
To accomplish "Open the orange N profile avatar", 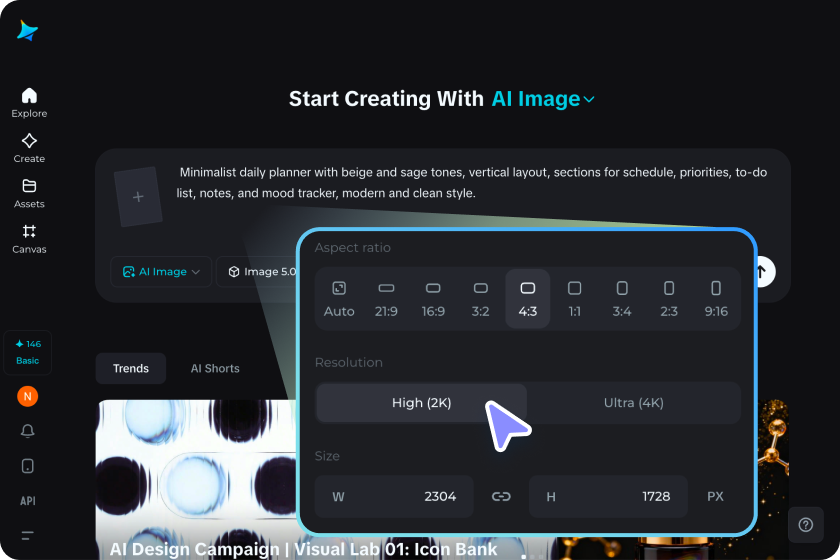I will [x=27, y=397].
